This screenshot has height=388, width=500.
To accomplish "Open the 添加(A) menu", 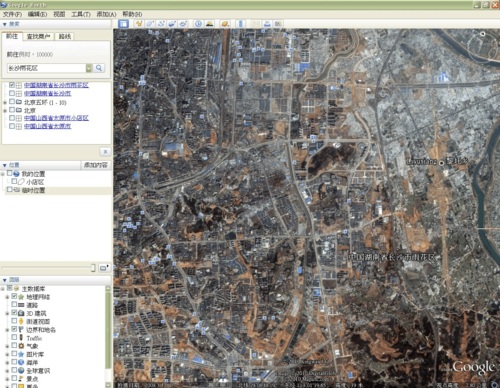I will tap(106, 14).
